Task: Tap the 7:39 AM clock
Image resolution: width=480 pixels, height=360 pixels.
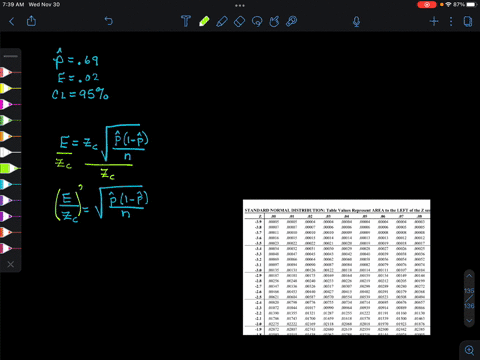Action: pos(13,5)
